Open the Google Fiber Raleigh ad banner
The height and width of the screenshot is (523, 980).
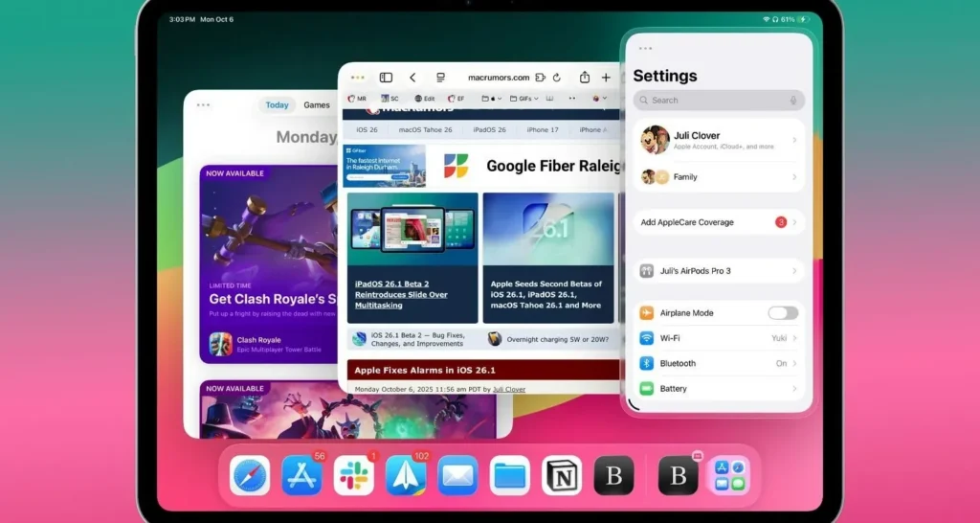point(481,166)
